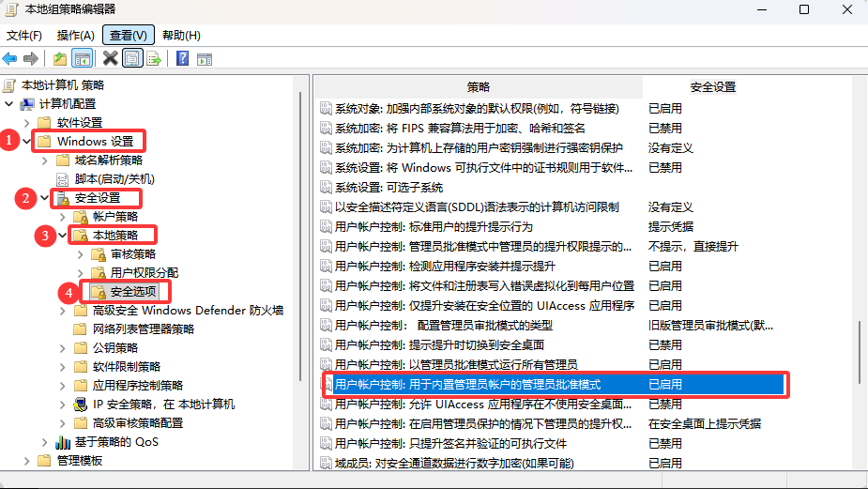Click the Up One Level folder icon
Viewport: 868px width, 489px height.
(x=60, y=58)
